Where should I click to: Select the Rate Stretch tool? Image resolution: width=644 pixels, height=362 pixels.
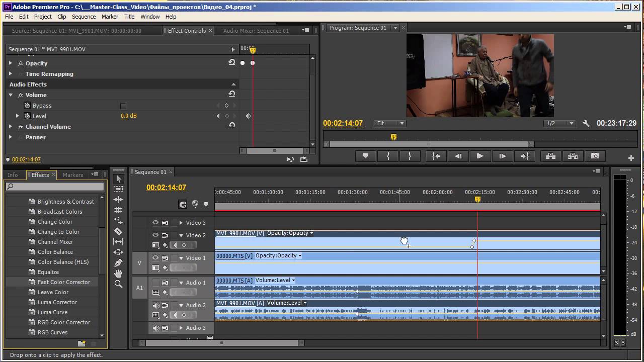118,221
